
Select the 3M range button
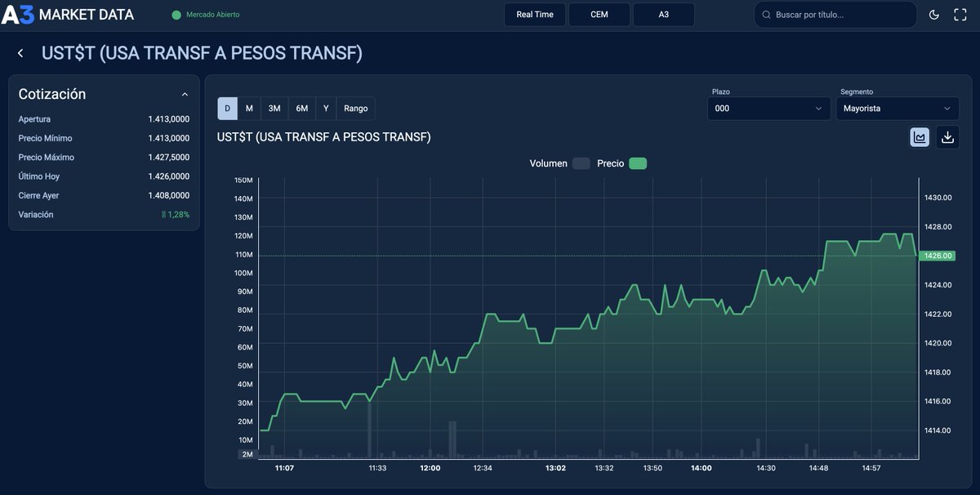click(274, 109)
